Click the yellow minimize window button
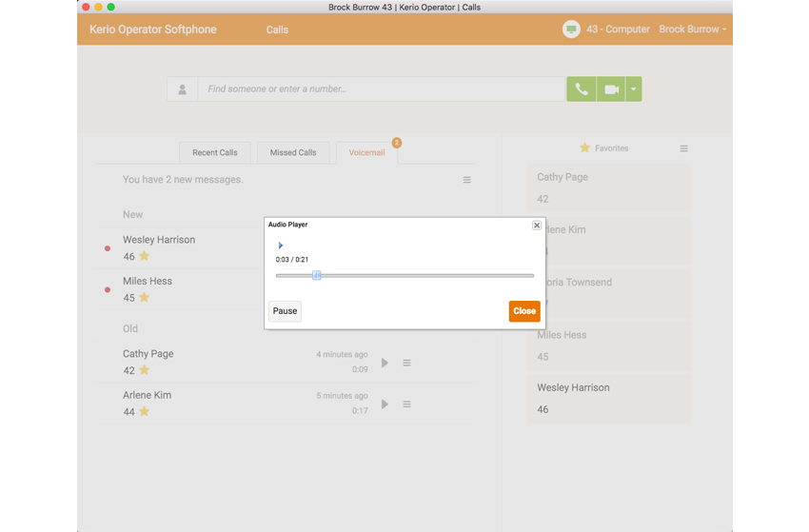The width and height of the screenshot is (809, 532). 98,7
